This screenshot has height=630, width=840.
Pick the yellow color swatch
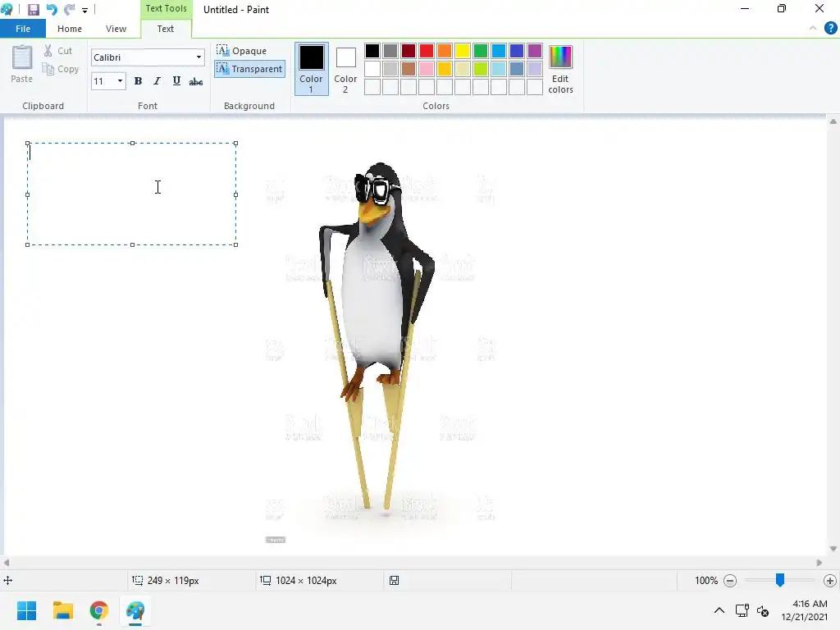click(463, 51)
